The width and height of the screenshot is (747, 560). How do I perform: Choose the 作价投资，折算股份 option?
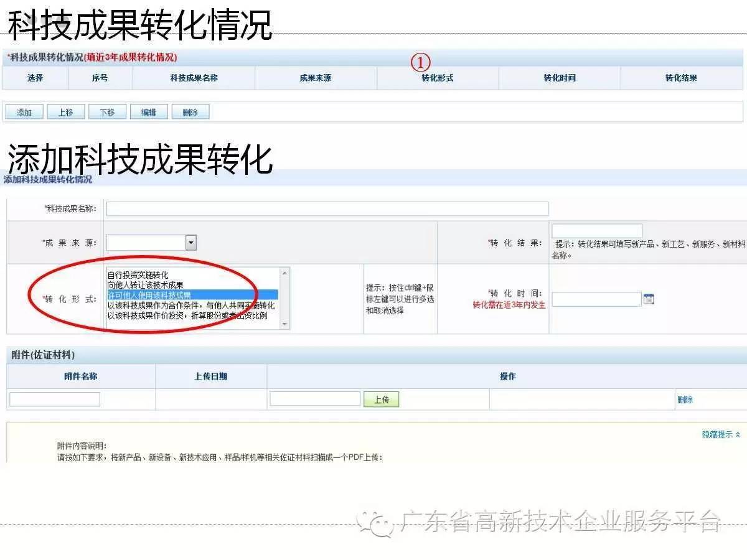pos(187,315)
